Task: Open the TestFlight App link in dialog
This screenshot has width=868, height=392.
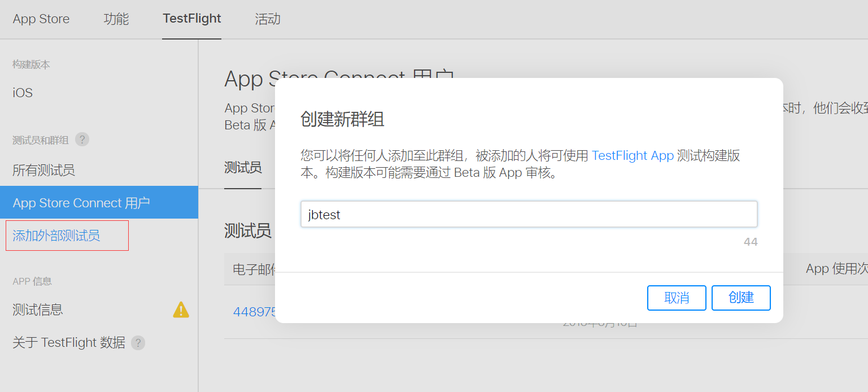Action: [x=633, y=156]
